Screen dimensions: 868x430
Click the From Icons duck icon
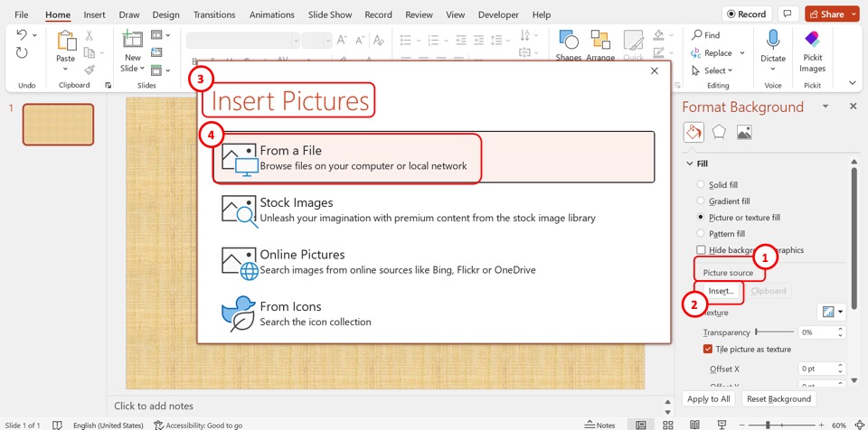coord(239,313)
